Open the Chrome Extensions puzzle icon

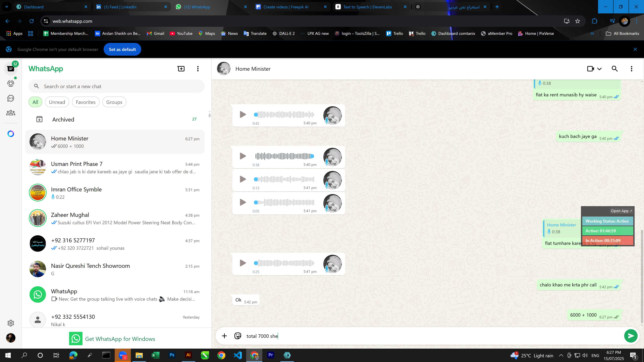595,21
